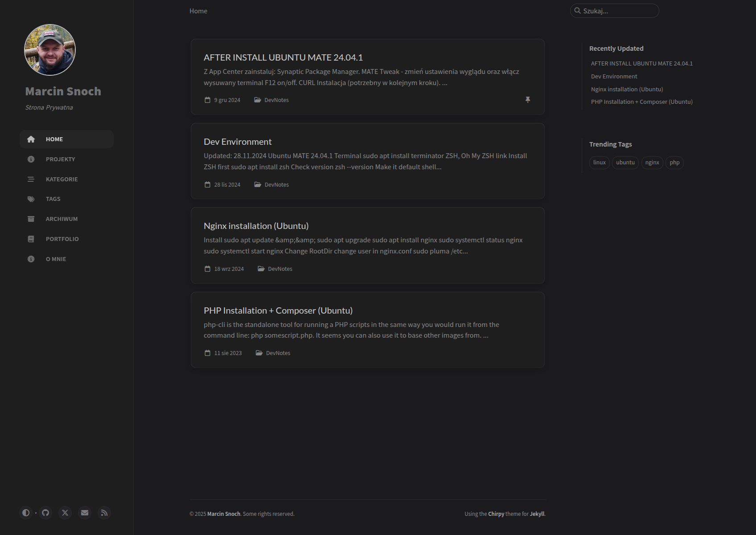The width and height of the screenshot is (756, 535).
Task: Click the Home house icon in sidebar
Action: pyautogui.click(x=31, y=139)
